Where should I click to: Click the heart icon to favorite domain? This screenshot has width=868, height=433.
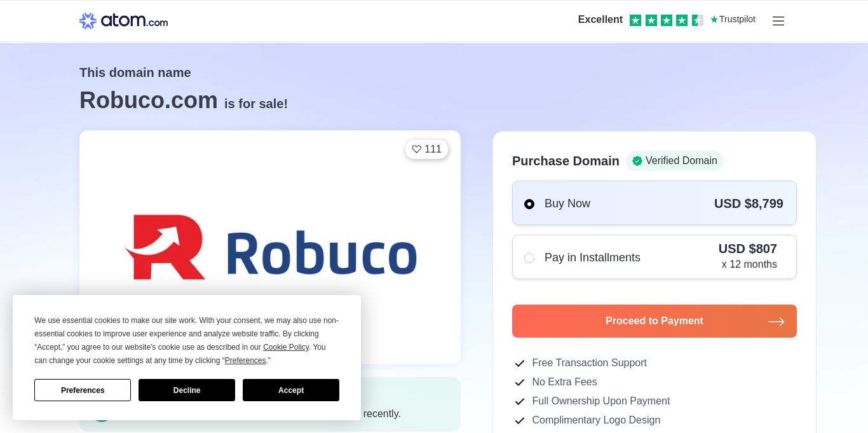point(417,149)
